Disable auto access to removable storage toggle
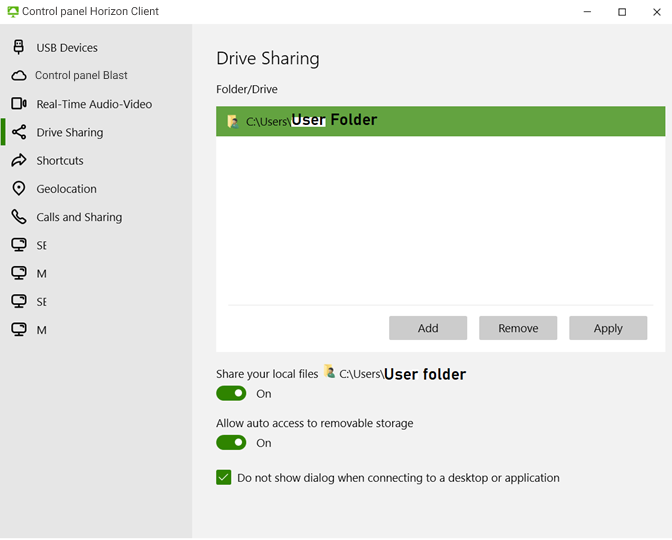This screenshot has width=672, height=540. pos(231,443)
